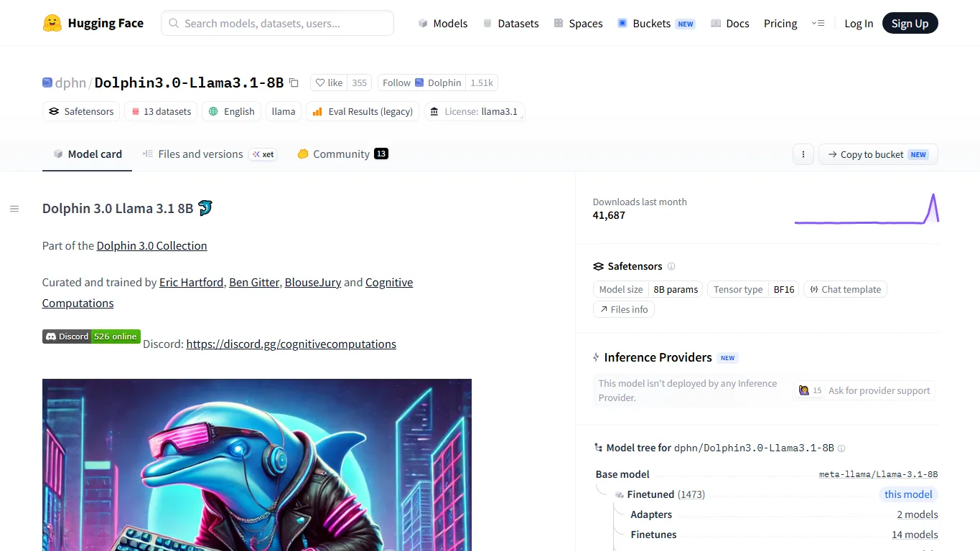The width and height of the screenshot is (980, 551).
Task: Click the Safetensors info circle icon
Action: [671, 266]
